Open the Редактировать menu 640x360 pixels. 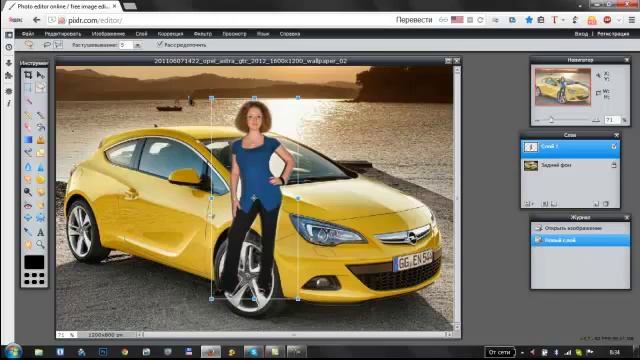coord(63,34)
